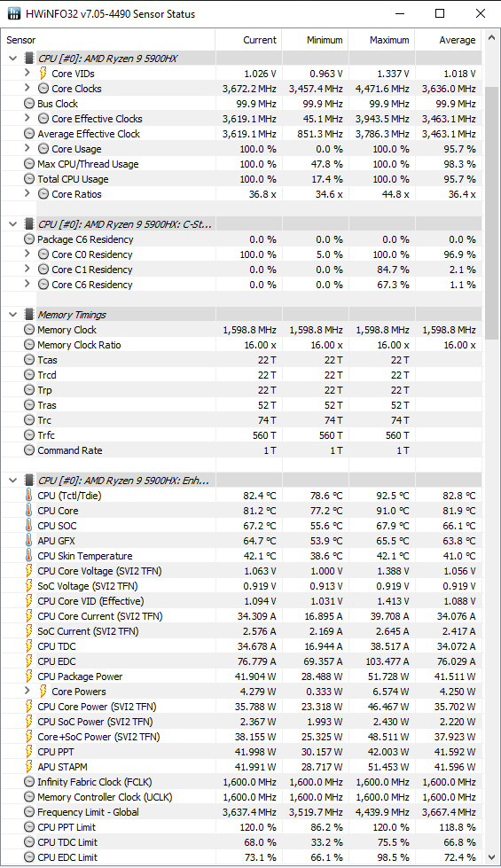This screenshot has width=501, height=868.
Task: Click the Ryzen 9 5900HX CPU chip icon
Action: point(28,59)
